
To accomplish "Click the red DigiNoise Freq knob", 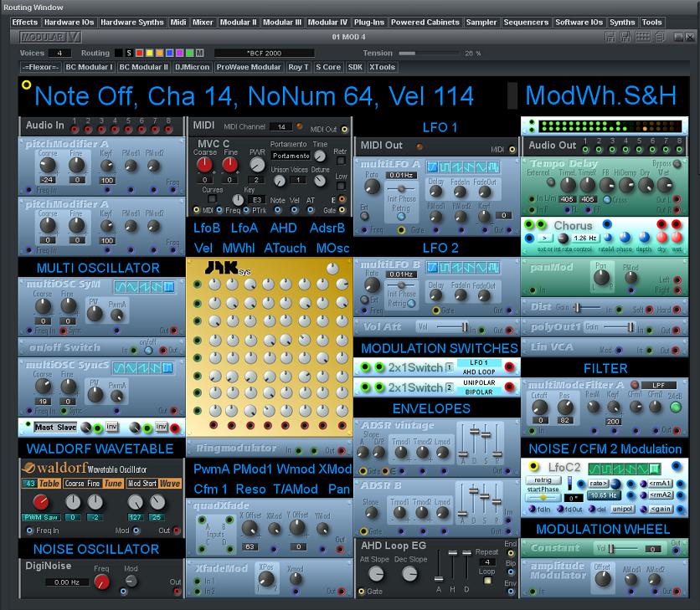I will [x=101, y=582].
